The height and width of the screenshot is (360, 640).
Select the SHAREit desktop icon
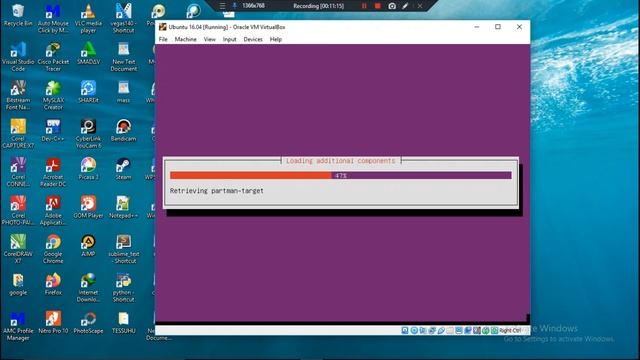coord(88,92)
